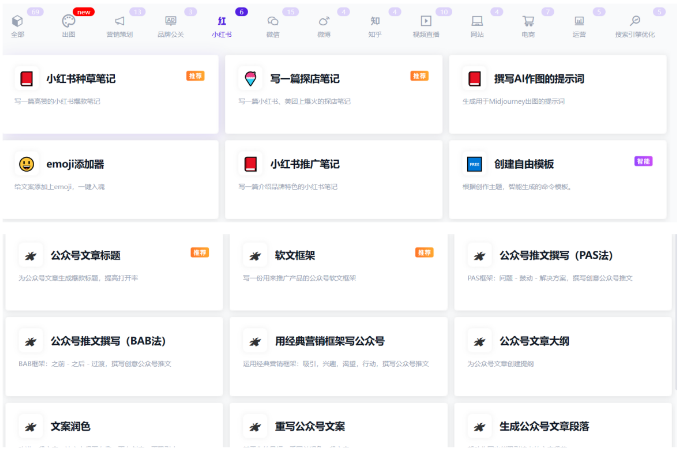Click the red book icon of 小红书种草笔记
The width and height of the screenshot is (679, 450).
[x=26, y=78]
